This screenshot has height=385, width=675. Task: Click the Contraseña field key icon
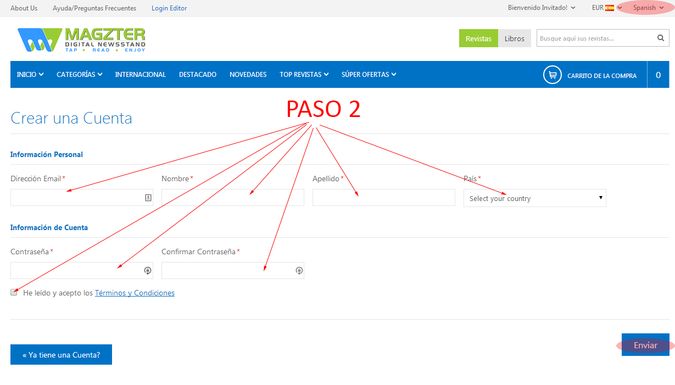(x=148, y=270)
